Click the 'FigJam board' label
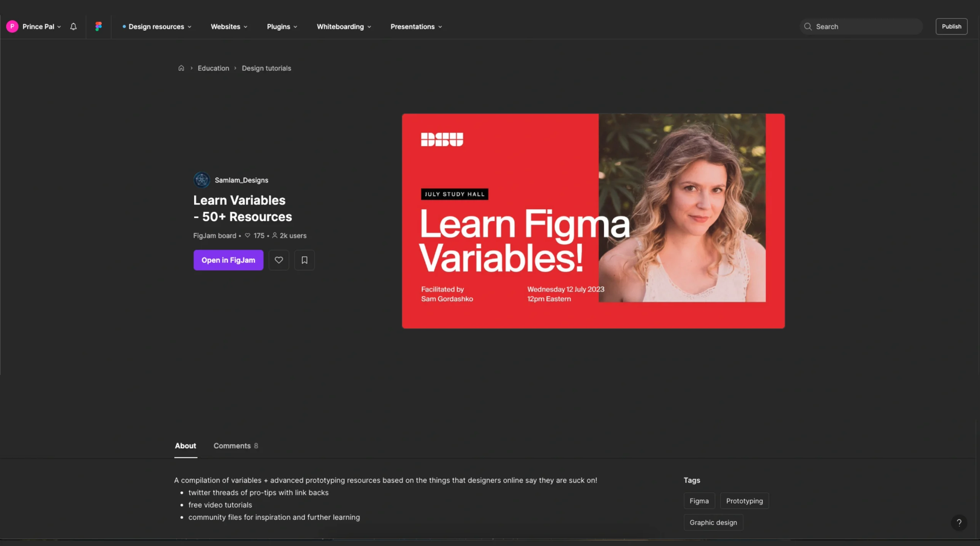Viewport: 980px width, 546px height. [215, 236]
